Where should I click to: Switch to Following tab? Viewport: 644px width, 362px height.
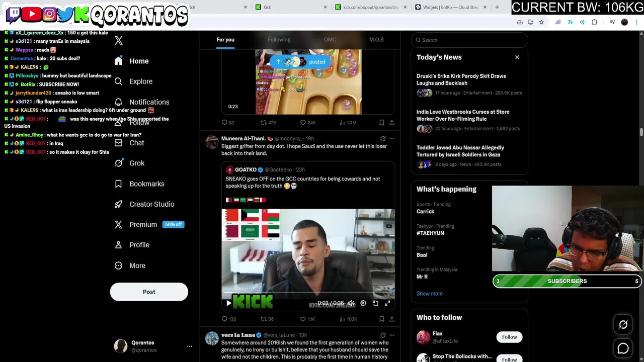coord(279,40)
